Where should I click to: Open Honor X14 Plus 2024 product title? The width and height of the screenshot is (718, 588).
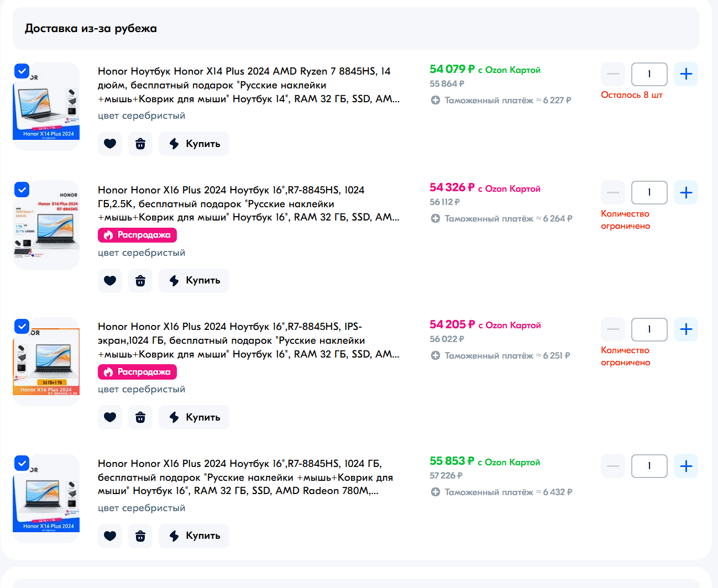click(249, 85)
